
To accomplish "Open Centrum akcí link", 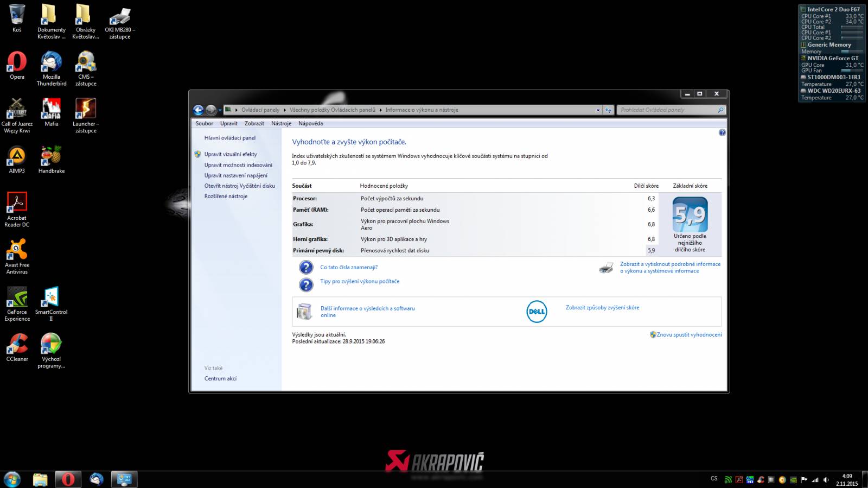I will click(220, 378).
